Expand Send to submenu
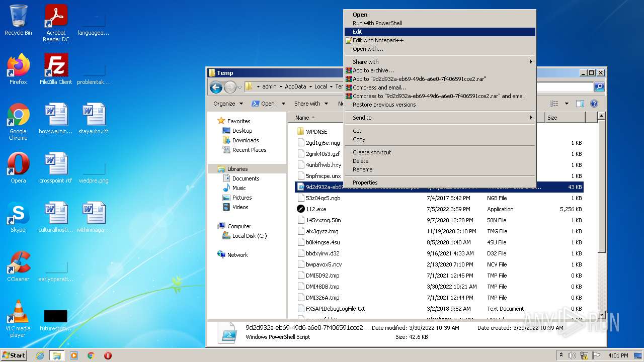This screenshot has height=362, width=644. click(x=440, y=118)
